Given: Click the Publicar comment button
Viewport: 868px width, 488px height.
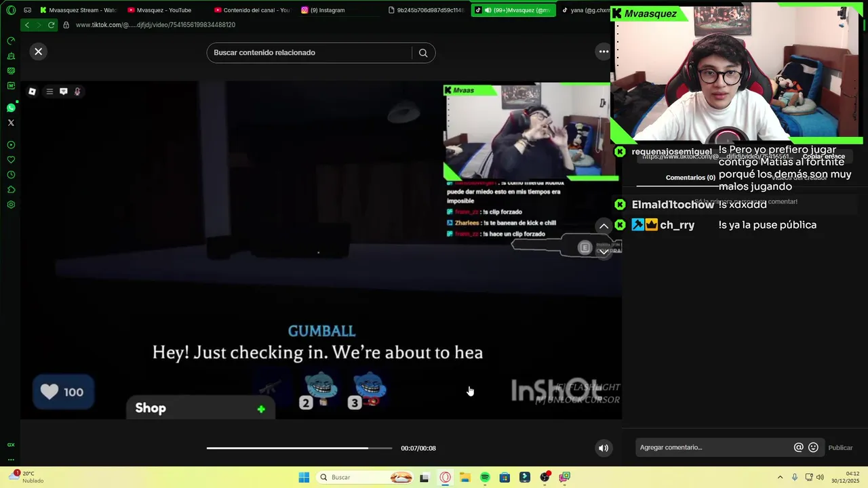Looking at the screenshot, I should point(840,447).
